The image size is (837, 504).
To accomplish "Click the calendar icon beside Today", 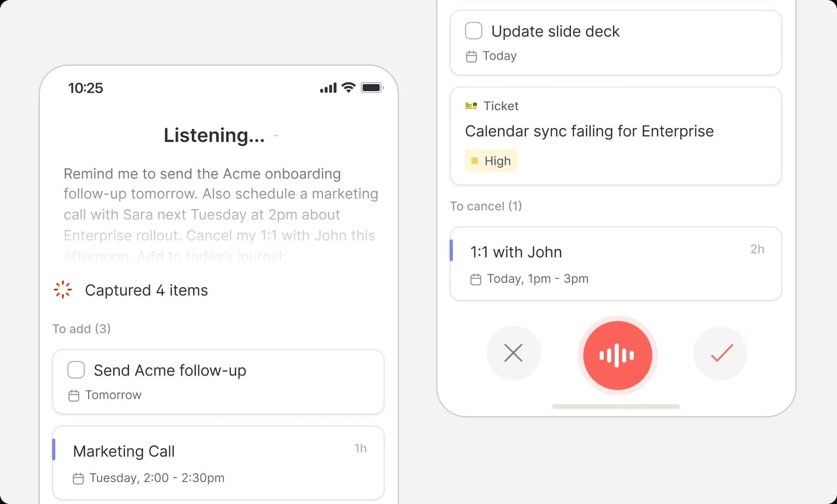I will click(x=471, y=56).
